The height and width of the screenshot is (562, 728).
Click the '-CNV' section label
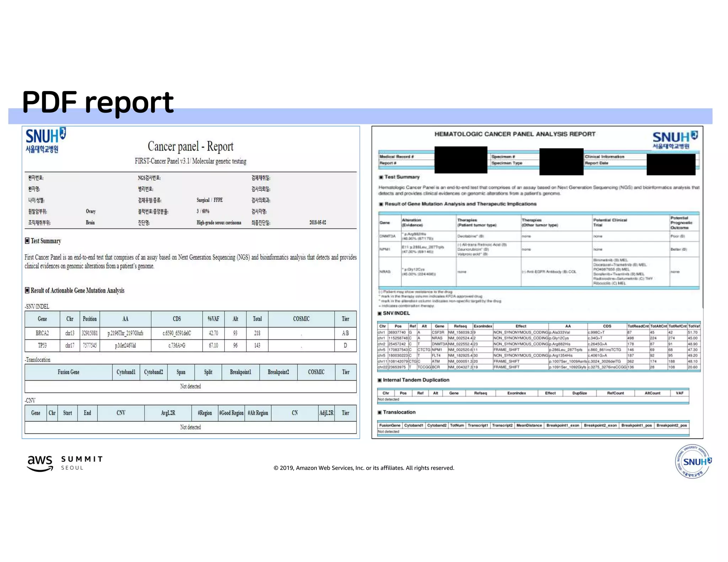pos(30,400)
